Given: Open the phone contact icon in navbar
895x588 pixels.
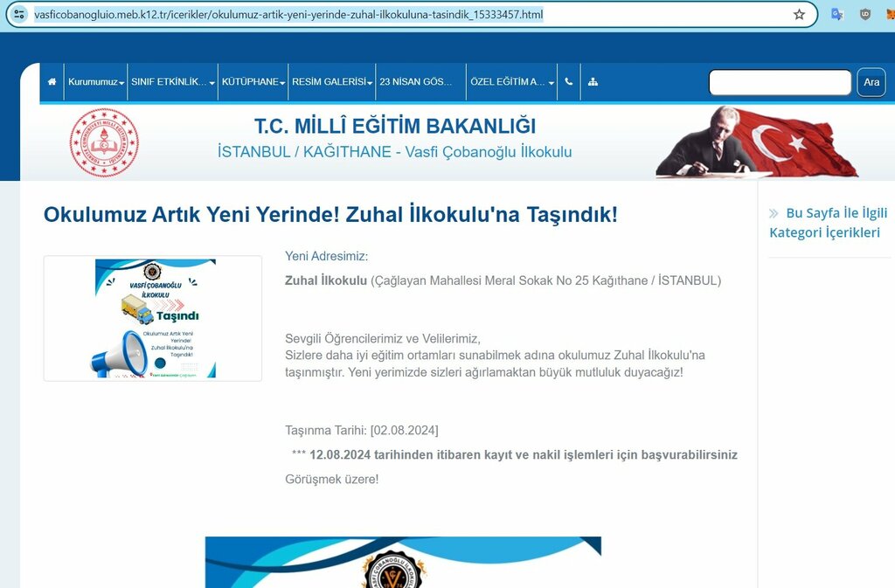Looking at the screenshot, I should point(568,81).
